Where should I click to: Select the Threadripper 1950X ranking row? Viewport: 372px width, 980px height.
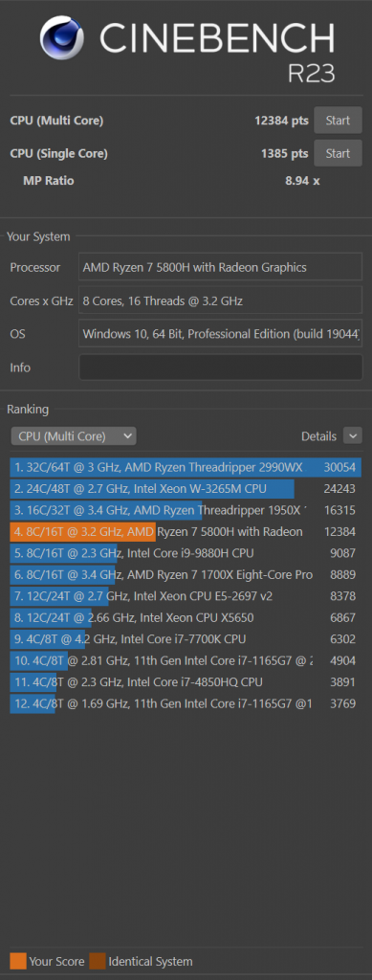click(x=186, y=510)
